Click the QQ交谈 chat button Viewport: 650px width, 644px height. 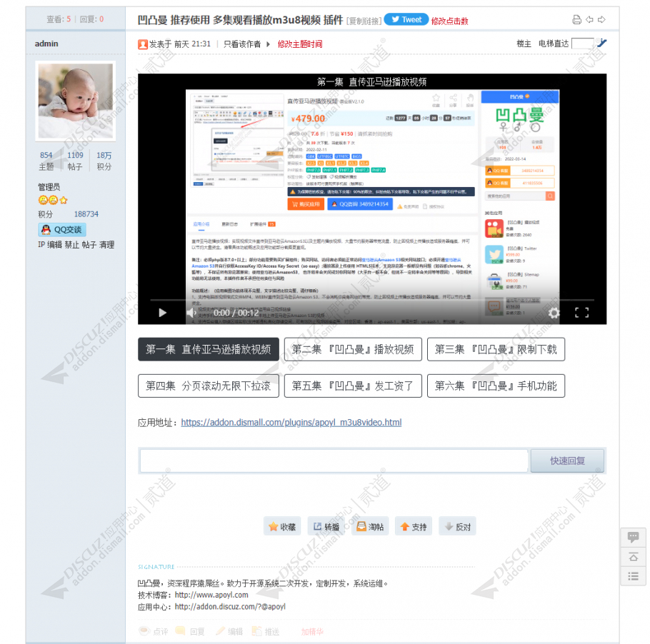[62, 230]
